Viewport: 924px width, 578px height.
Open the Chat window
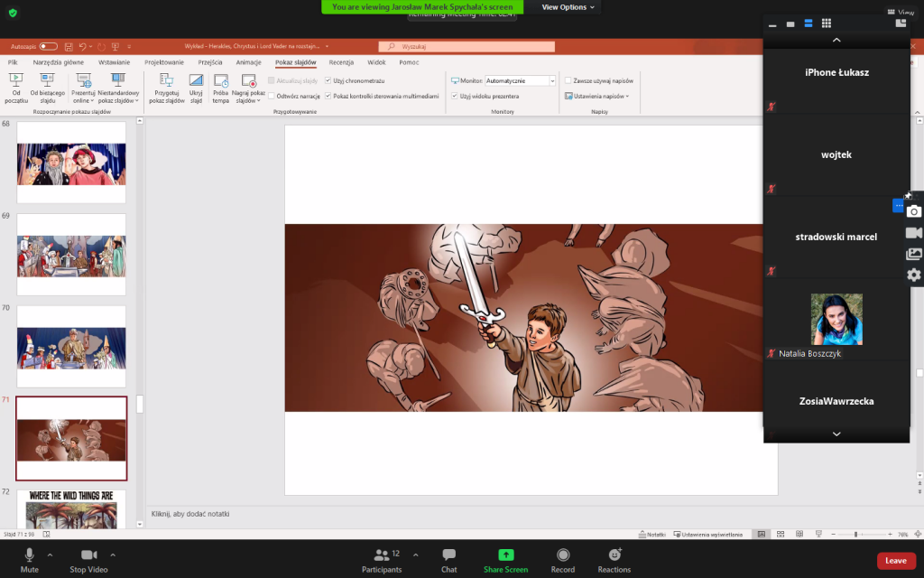[448, 555]
